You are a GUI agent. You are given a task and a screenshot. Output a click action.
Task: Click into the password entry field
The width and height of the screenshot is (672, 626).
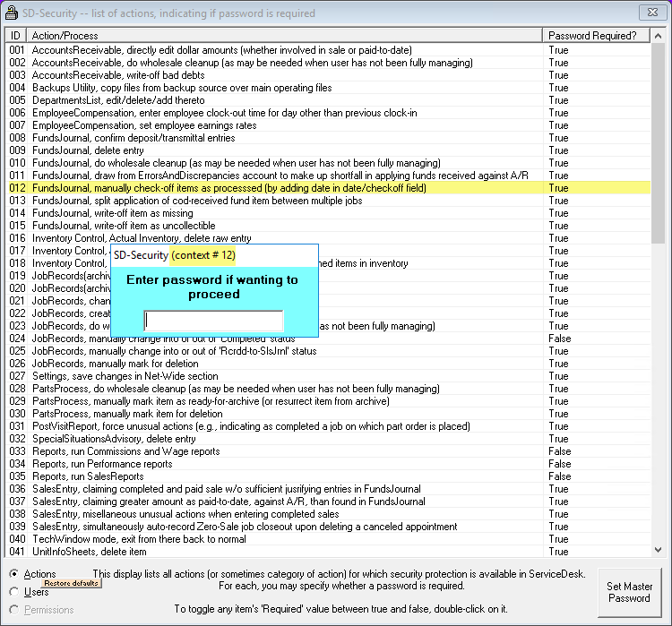point(213,321)
